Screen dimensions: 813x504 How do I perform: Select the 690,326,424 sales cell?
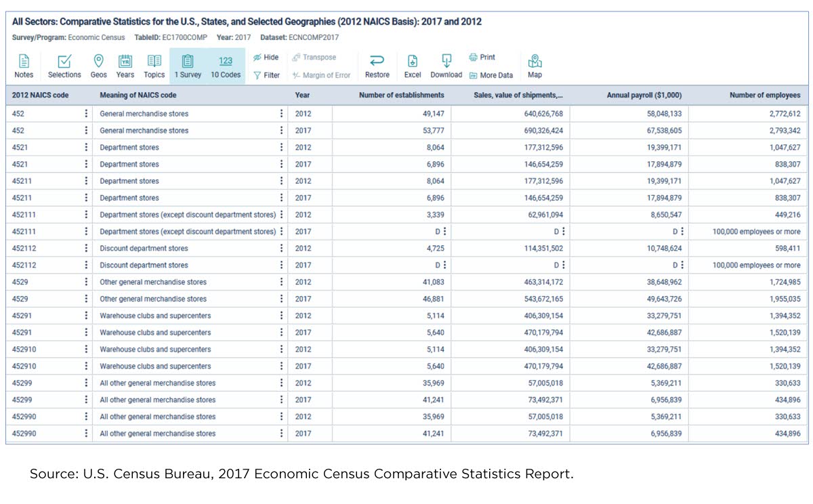[510, 131]
